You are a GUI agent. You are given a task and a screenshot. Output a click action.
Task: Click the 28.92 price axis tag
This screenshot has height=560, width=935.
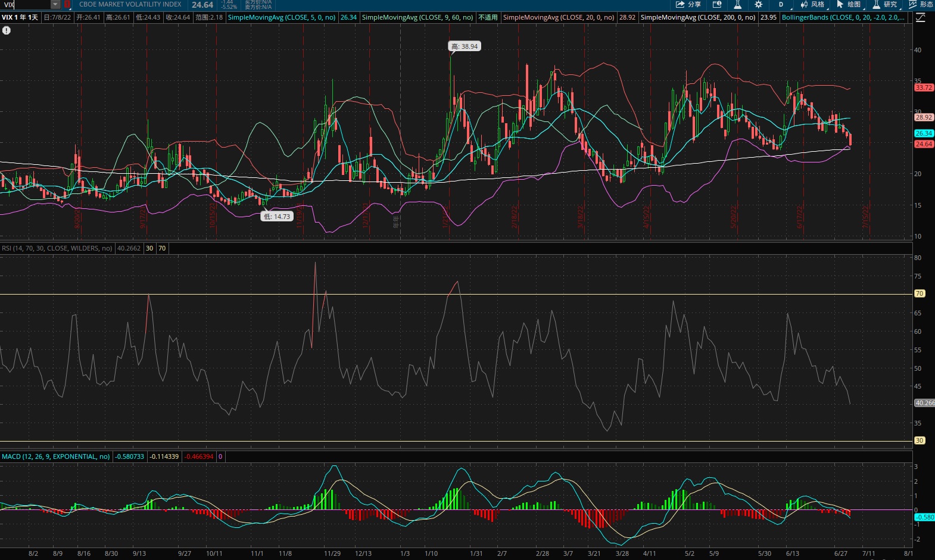pyautogui.click(x=924, y=117)
